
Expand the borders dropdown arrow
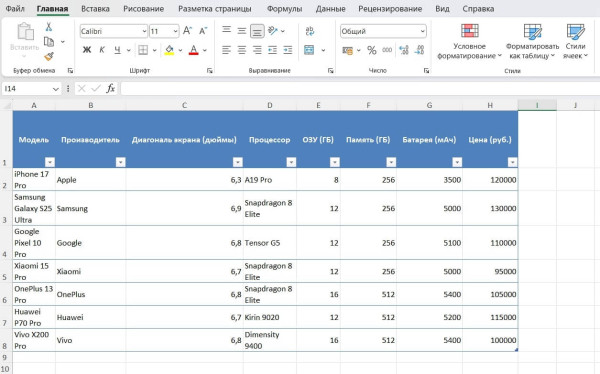coord(155,50)
